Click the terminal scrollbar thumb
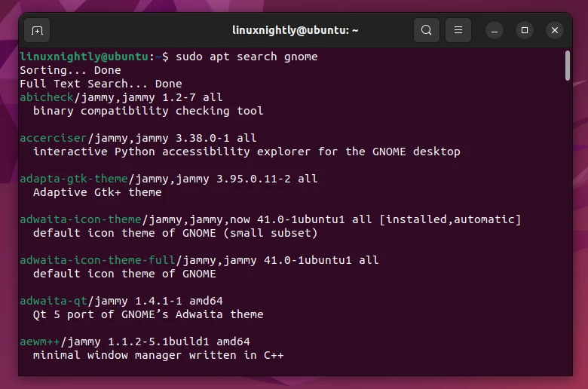The image size is (588, 389). coord(568,66)
